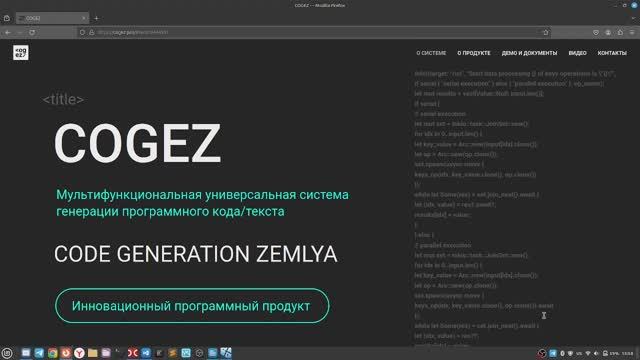Open a new Firefox tab

96,18
